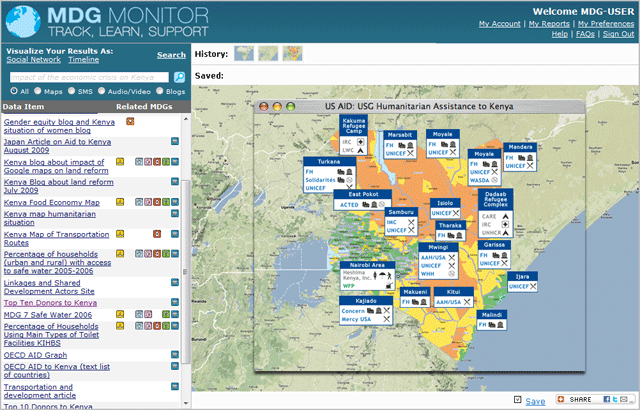The width and height of the screenshot is (640, 410).
Task: Click red icon in Kenya blog about Google maps row
Action: pos(157,162)
